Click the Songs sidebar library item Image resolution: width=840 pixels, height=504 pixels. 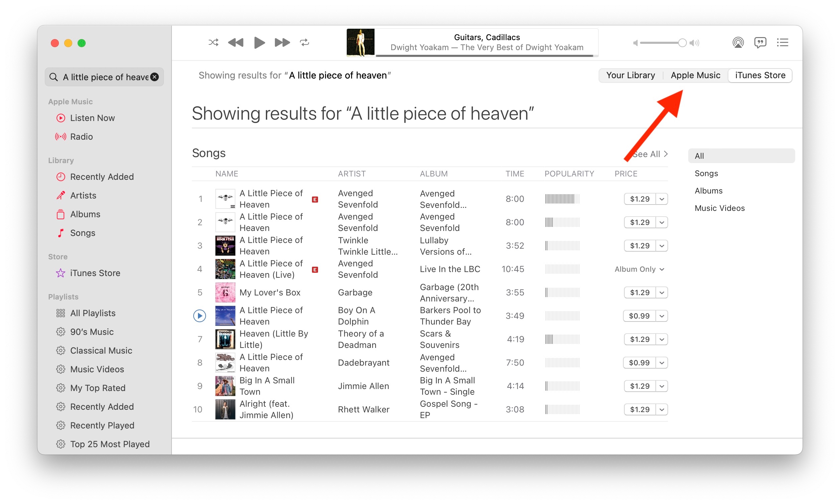click(83, 233)
